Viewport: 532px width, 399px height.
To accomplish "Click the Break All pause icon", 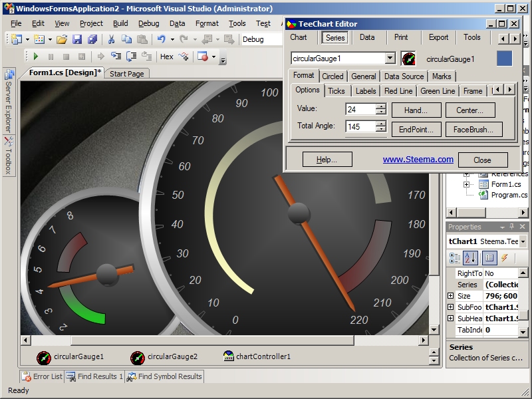I will pos(51,57).
